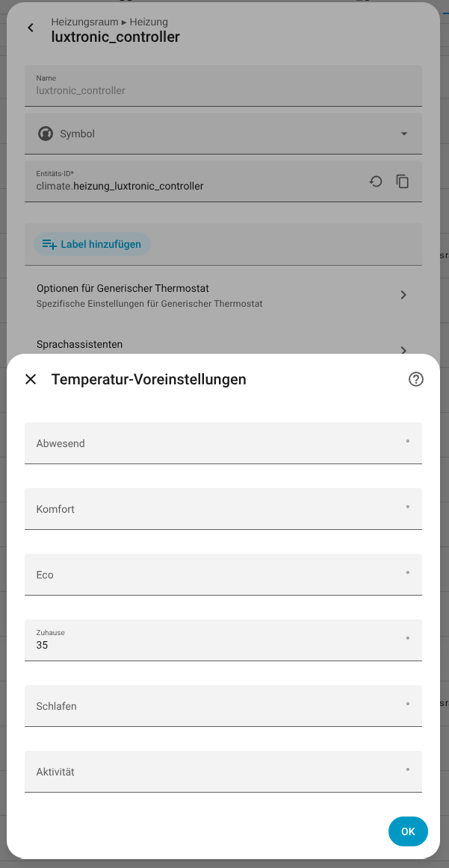Expand Optionen für Generischer Thermostat
449x868 pixels.
coord(223,295)
